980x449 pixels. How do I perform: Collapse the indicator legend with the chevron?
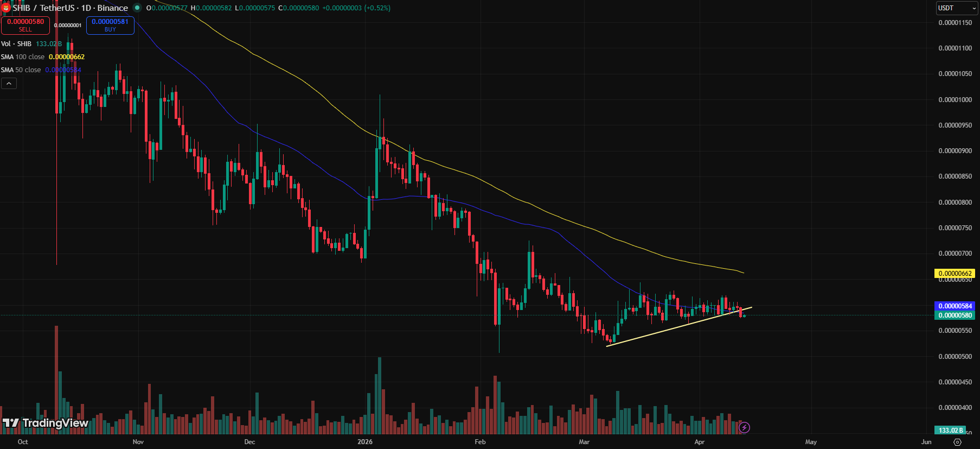tap(9, 83)
